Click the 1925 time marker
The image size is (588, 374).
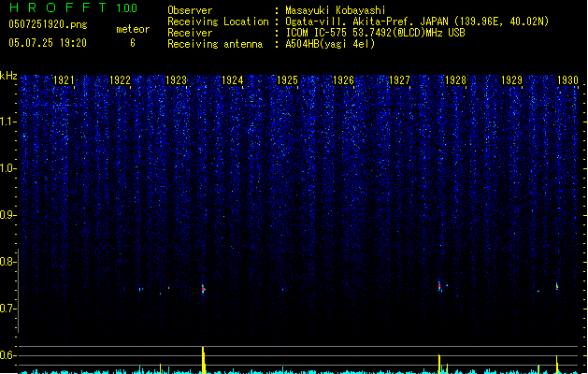pos(287,80)
